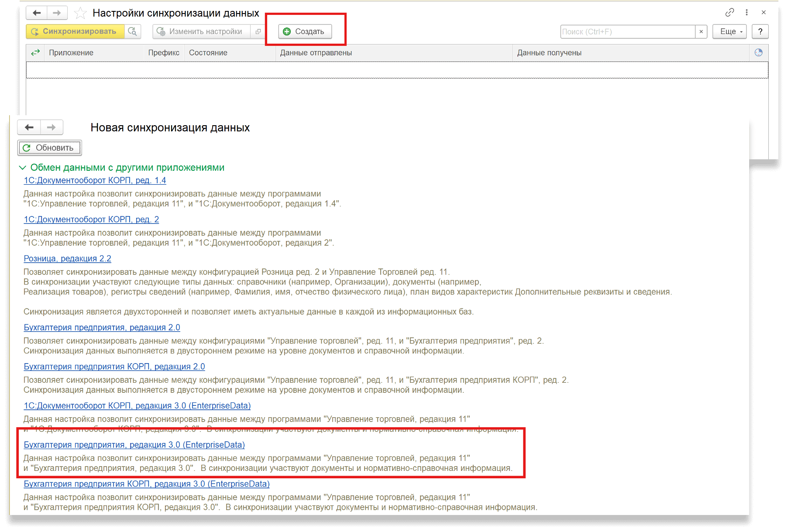The width and height of the screenshot is (788, 532).
Task: Collapse Обмен данными с другими приложениями section
Action: 23,168
